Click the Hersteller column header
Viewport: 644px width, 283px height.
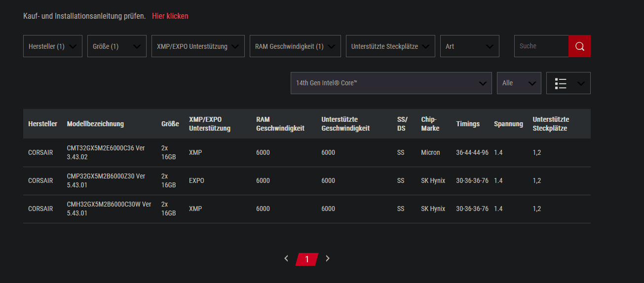[x=43, y=124]
